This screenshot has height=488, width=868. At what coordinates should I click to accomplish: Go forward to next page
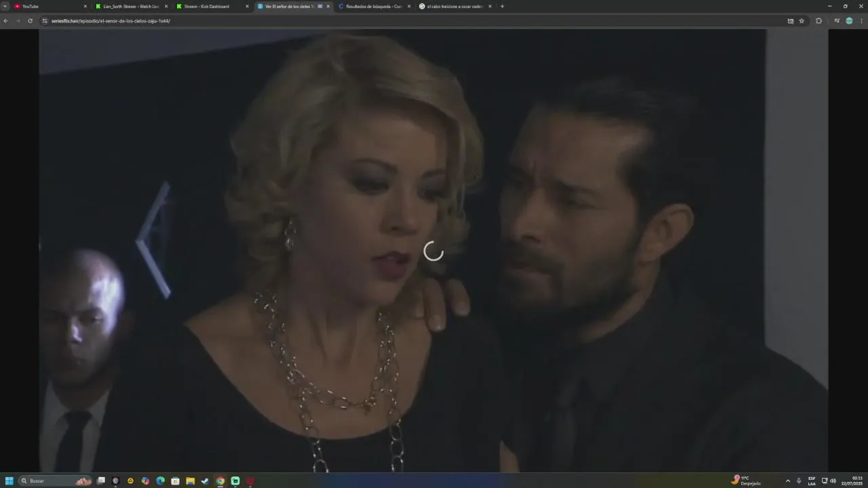tap(18, 21)
